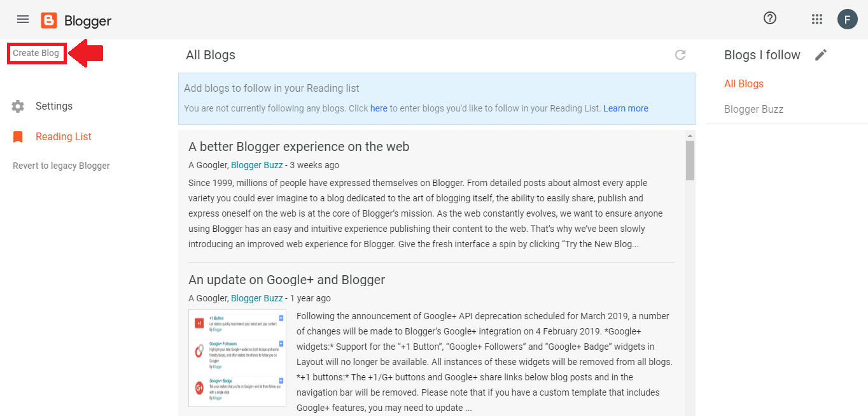Open 'An update on Google+ and Blogger' post
Image resolution: width=868 pixels, height=416 pixels.
pyautogui.click(x=286, y=280)
